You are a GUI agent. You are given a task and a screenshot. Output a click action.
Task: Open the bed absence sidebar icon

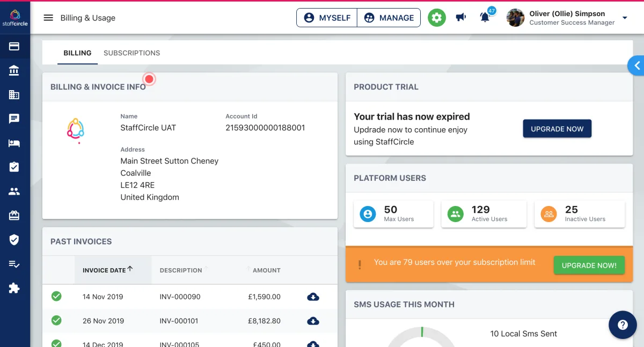(x=14, y=143)
